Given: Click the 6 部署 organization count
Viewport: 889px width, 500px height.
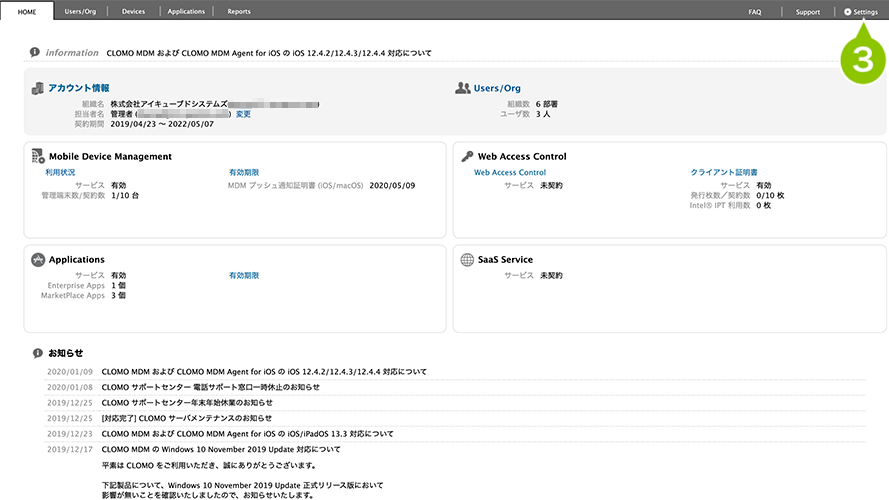Looking at the screenshot, I should [547, 104].
